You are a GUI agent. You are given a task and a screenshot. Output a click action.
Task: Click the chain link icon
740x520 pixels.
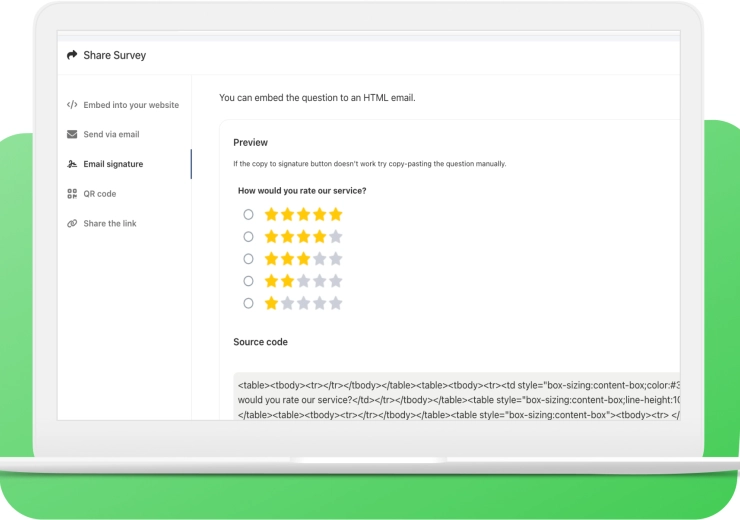pos(72,224)
